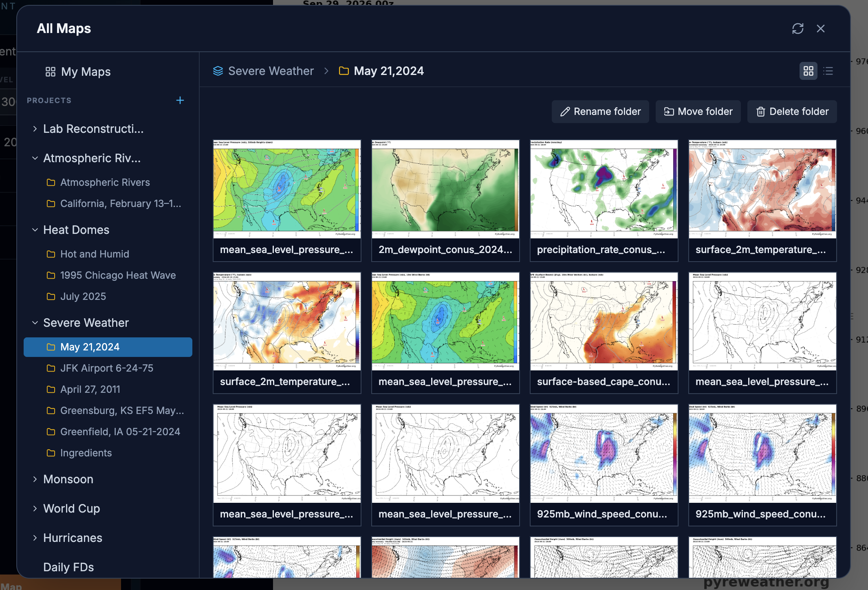Screen dimensions: 868x590
Task: Click the refresh icon in All Maps header
Action: click(798, 29)
